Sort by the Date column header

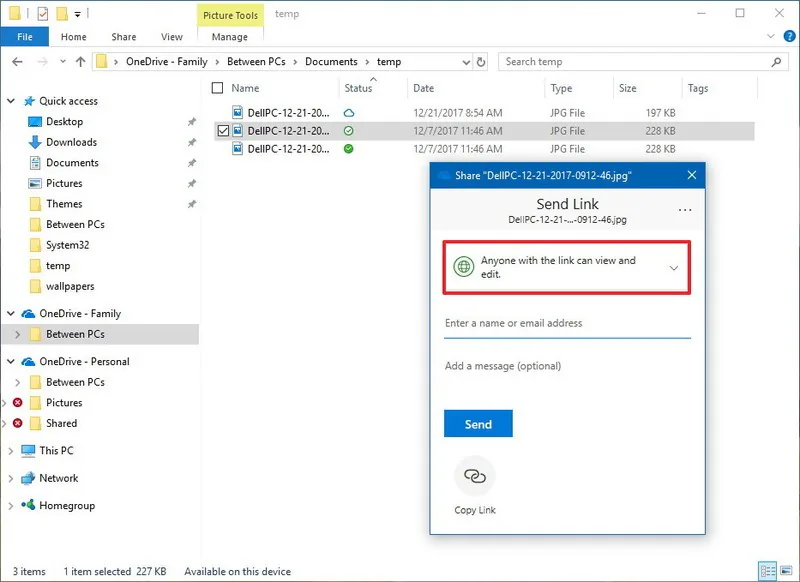(423, 88)
